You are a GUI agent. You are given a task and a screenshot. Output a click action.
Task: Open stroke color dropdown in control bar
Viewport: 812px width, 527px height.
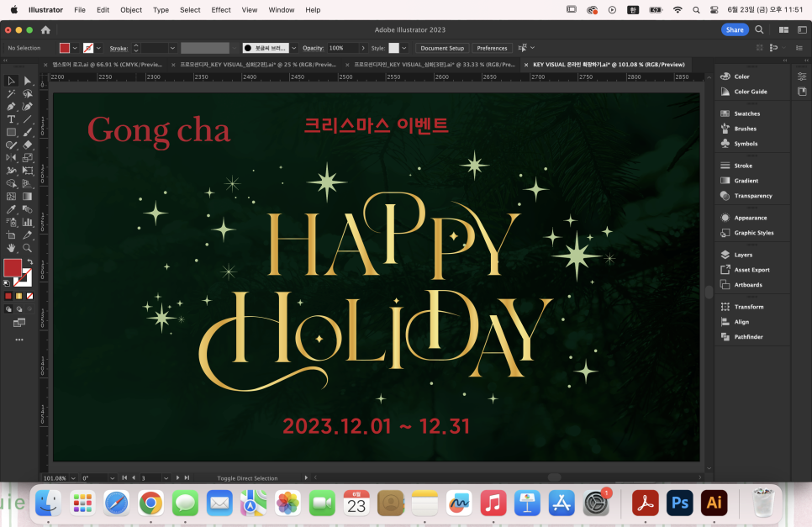[98, 48]
